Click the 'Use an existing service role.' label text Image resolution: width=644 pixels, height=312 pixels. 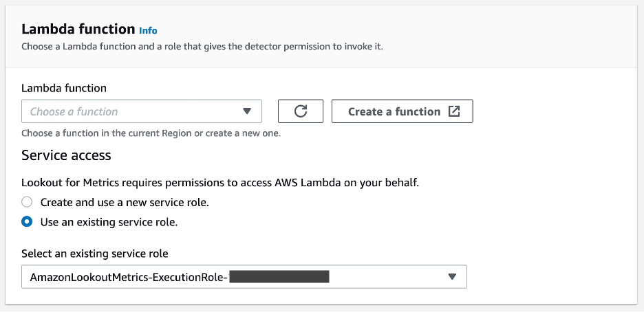click(x=109, y=222)
